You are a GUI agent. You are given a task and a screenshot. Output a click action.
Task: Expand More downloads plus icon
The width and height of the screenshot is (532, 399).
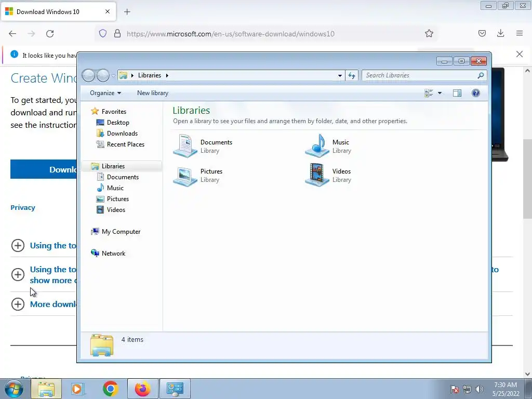18,304
